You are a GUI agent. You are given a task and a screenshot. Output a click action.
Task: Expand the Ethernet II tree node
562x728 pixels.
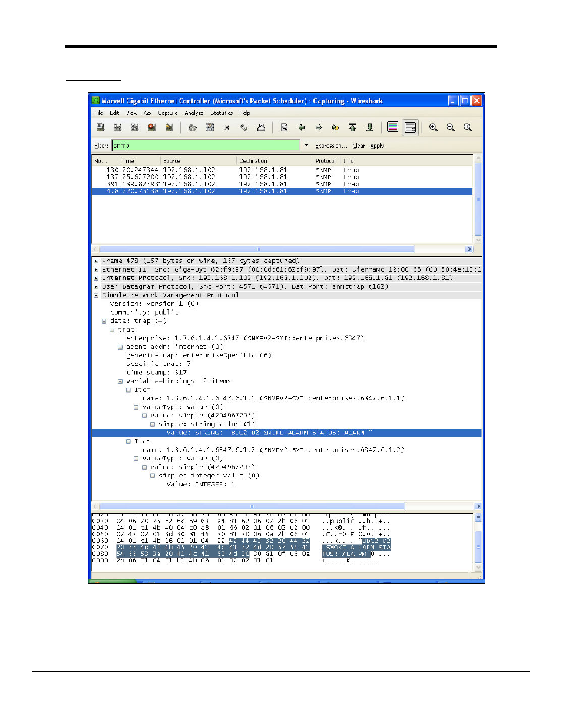click(96, 269)
